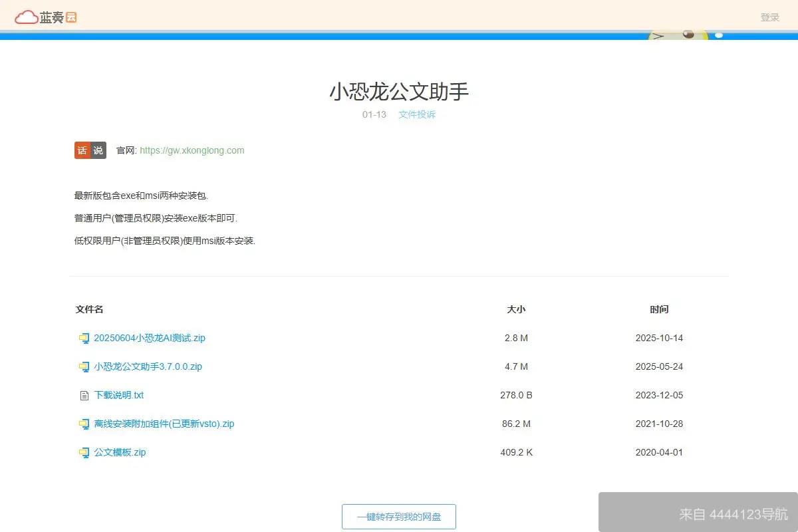Click the zip icon beside 公文模板.zip

84,452
